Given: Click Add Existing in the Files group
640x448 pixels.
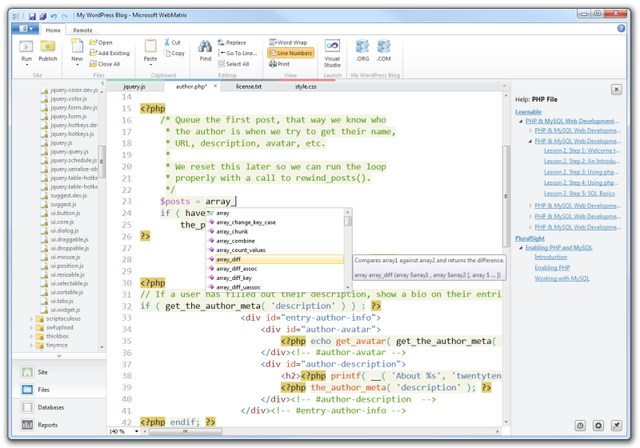Looking at the screenshot, I should point(109,53).
